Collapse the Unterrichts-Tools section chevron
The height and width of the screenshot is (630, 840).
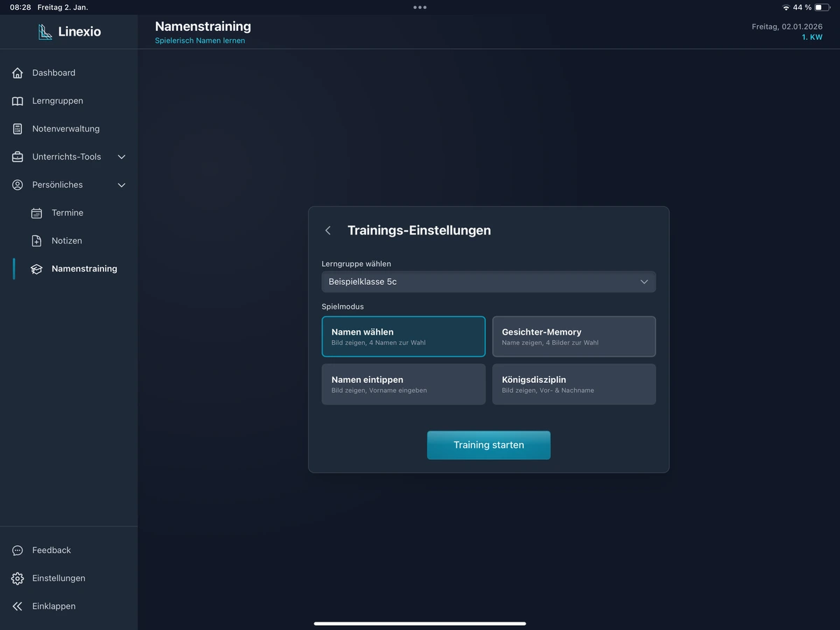(121, 157)
